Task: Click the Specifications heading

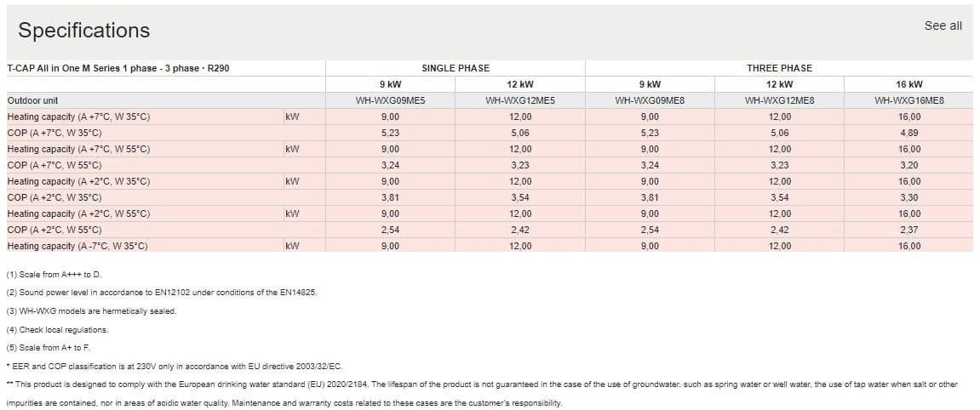Action: pos(84,31)
